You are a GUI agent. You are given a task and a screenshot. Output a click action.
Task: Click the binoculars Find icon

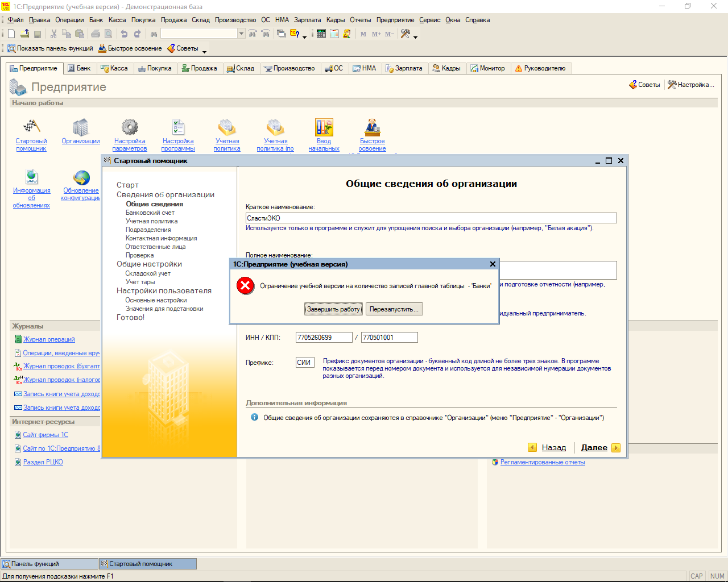[154, 34]
